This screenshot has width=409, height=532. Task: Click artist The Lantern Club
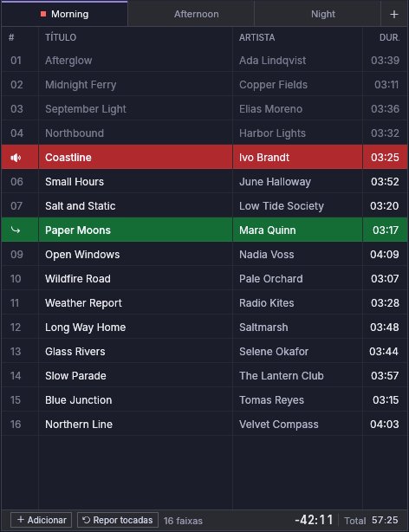[x=282, y=375]
